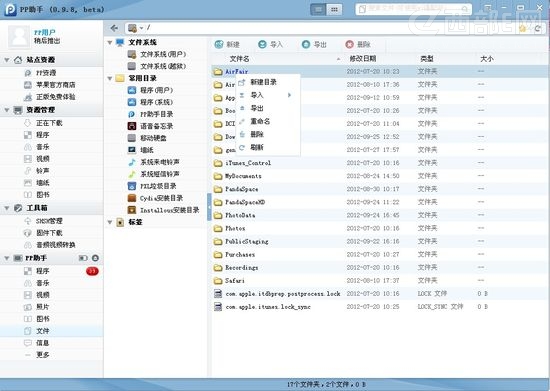
Task: Choose 导出 from the context menu
Action: tap(268, 108)
